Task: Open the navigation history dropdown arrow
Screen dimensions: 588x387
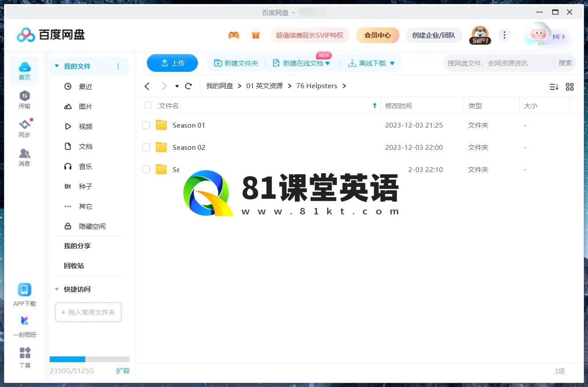Action: 177,86
